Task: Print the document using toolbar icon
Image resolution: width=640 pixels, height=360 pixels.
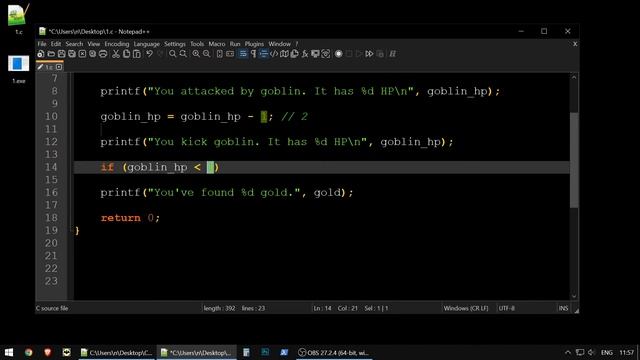Action: tap(103, 54)
